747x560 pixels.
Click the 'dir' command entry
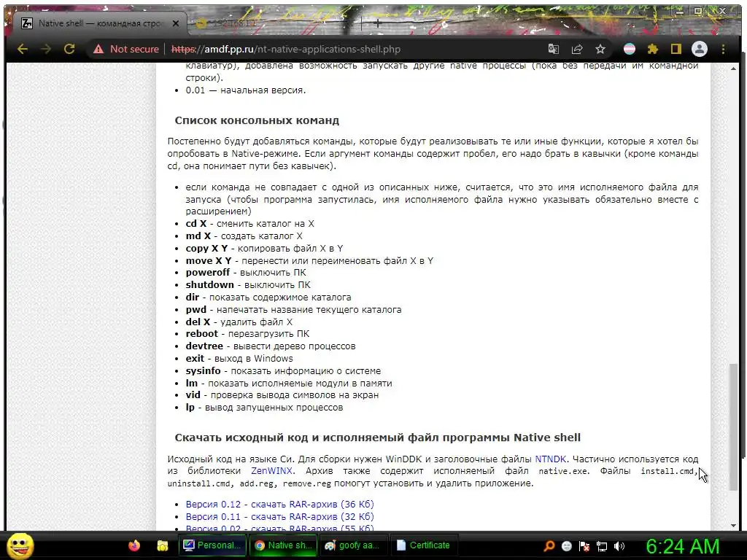tap(268, 297)
